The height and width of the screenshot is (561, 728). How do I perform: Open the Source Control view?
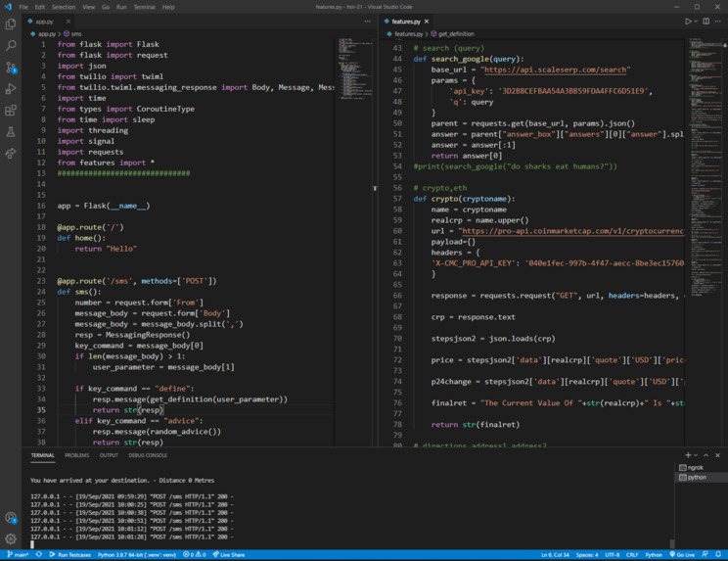pos(11,68)
